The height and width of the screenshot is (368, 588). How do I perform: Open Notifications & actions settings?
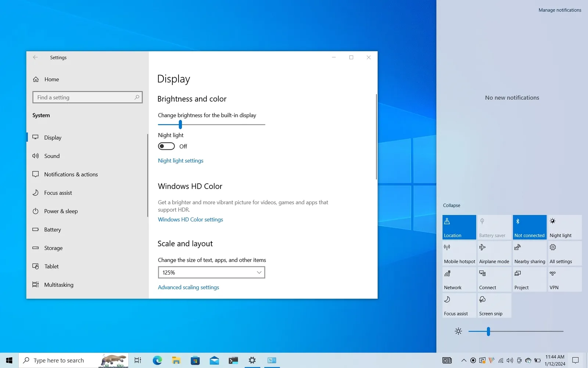point(71,174)
